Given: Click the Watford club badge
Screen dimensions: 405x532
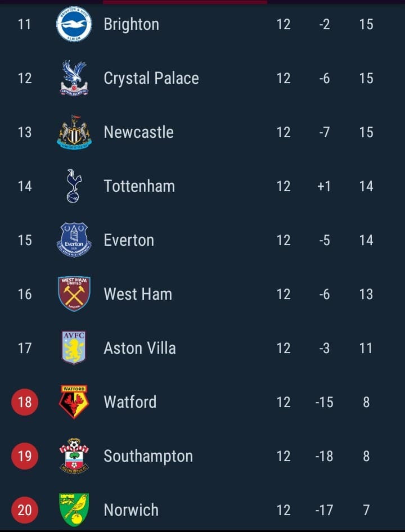Looking at the screenshot, I should pyautogui.click(x=74, y=402).
